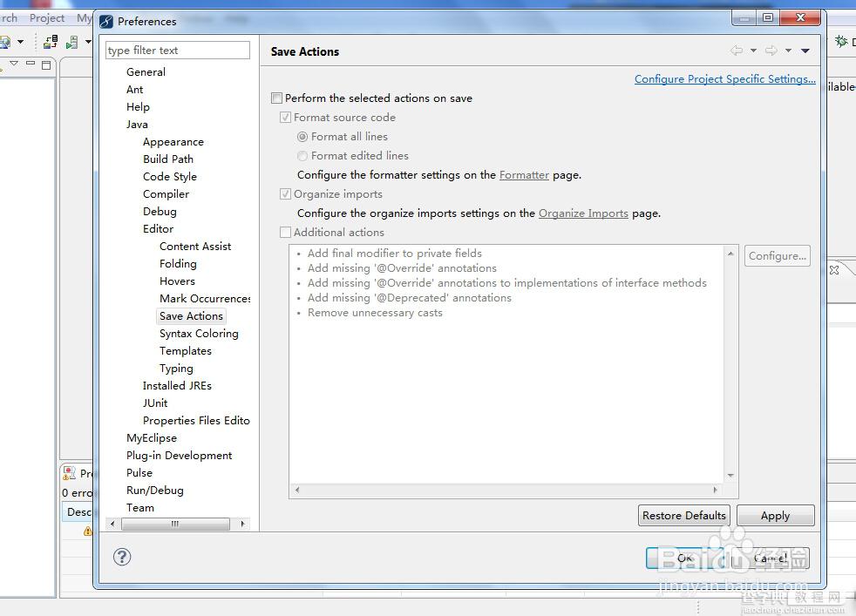Toggle the Additional actions checkbox
This screenshot has width=856, height=616.
(x=285, y=233)
